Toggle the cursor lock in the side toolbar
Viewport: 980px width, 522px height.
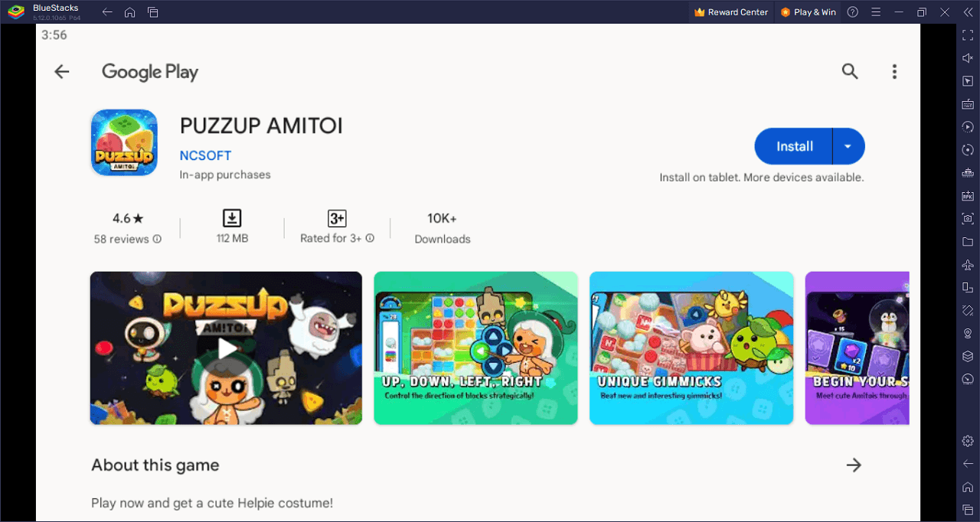[x=968, y=81]
